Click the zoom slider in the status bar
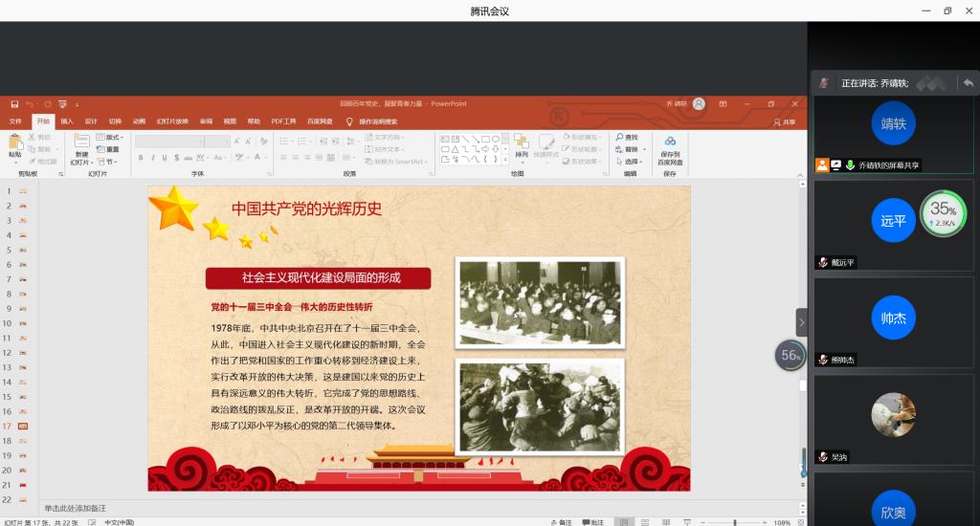980x526 pixels. coord(737,522)
